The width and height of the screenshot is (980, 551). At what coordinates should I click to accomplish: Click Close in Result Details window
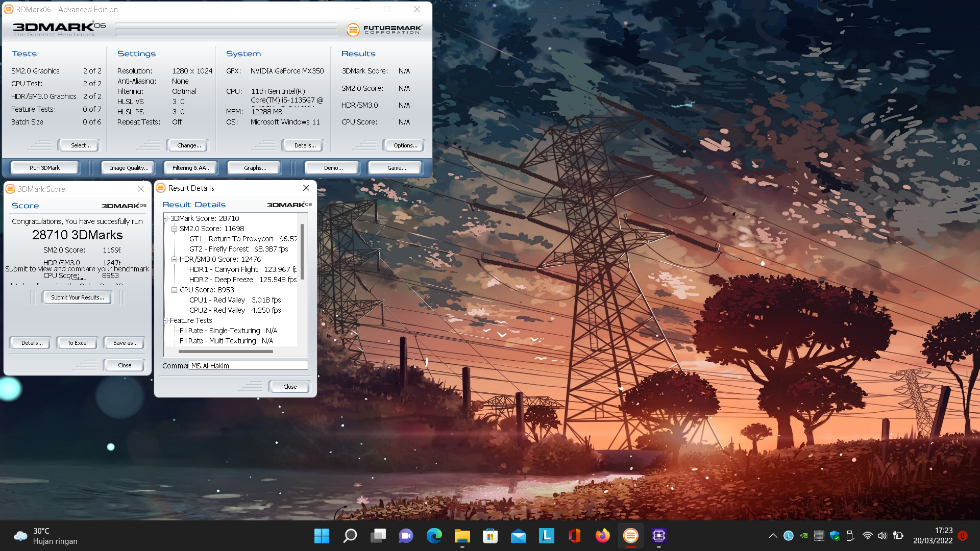[289, 387]
